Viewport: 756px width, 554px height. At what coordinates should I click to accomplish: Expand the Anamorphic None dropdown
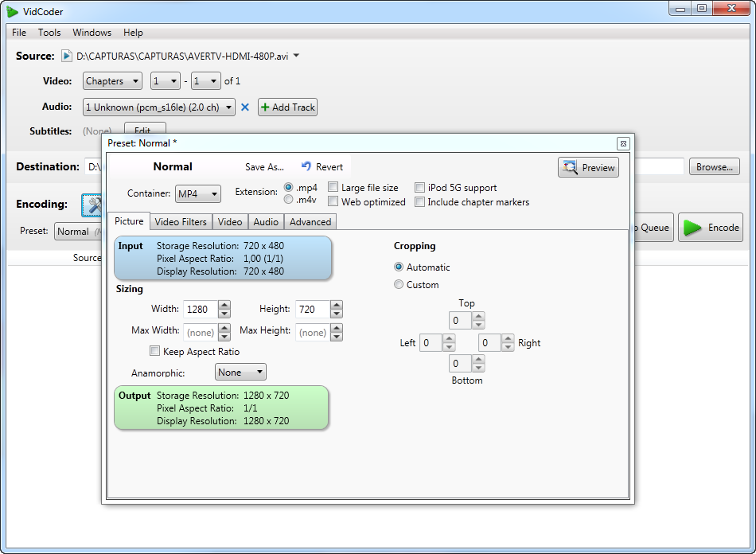pos(240,373)
